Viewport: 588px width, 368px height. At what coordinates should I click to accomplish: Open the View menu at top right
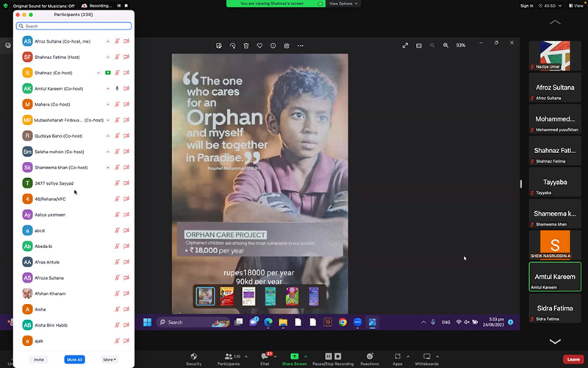pos(576,6)
